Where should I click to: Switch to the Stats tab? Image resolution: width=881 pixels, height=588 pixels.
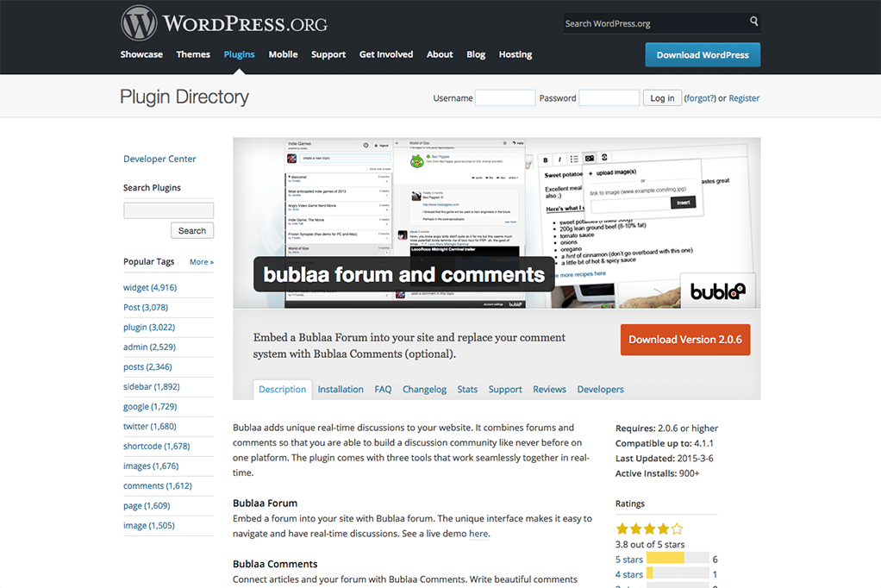pyautogui.click(x=467, y=390)
